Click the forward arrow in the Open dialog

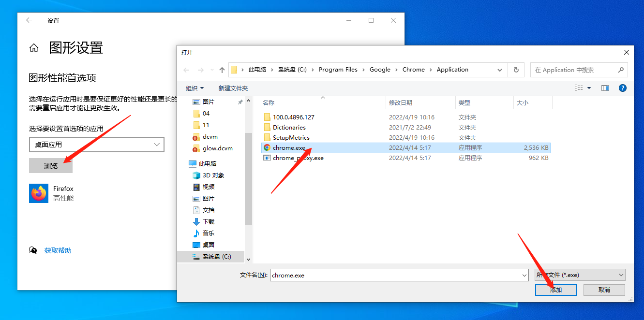pyautogui.click(x=201, y=70)
